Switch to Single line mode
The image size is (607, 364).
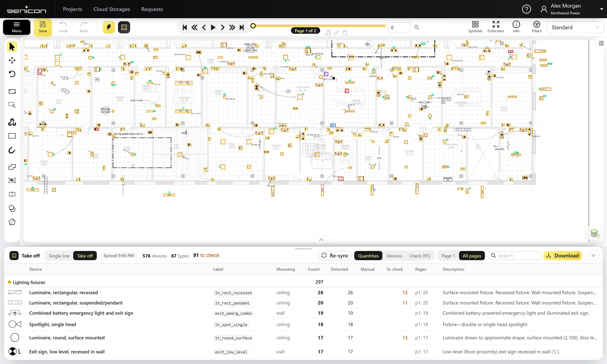(59, 256)
